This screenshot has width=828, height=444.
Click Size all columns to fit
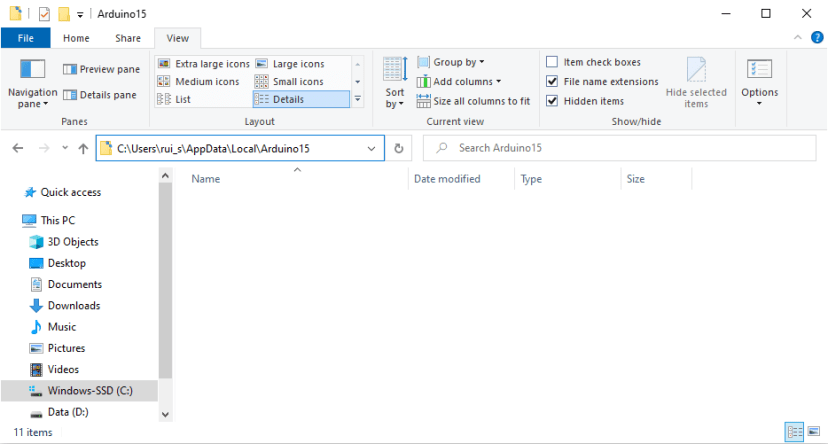473,101
